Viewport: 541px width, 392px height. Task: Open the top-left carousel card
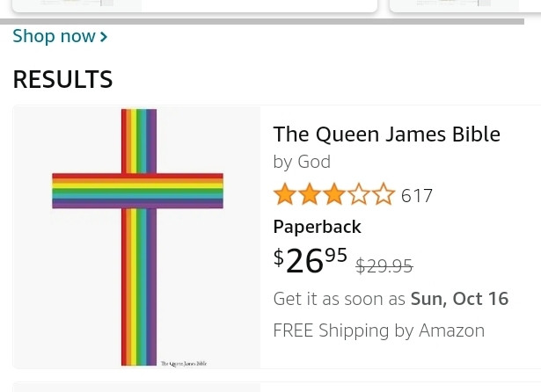pos(194,5)
